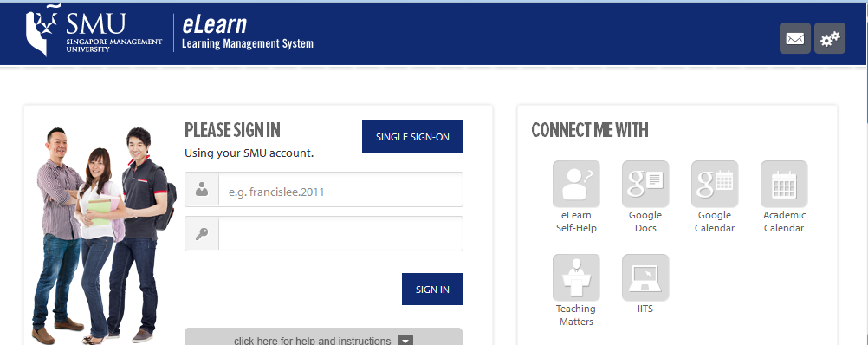Image resolution: width=868 pixels, height=345 pixels.
Task: Click the "Google Calendar" label text
Action: [x=716, y=222]
